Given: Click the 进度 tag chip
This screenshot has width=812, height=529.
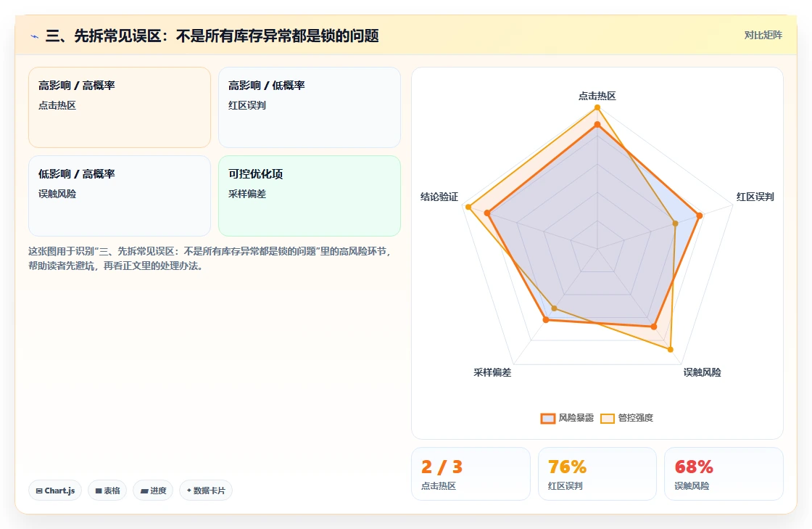Looking at the screenshot, I should coord(153,491).
